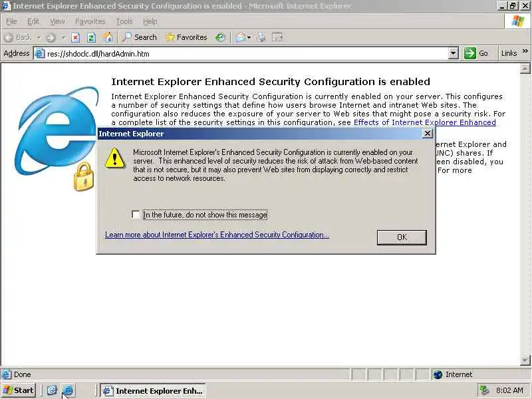Check 'In the future, do not show this message'
Screen dimensions: 532x399
tap(136, 214)
